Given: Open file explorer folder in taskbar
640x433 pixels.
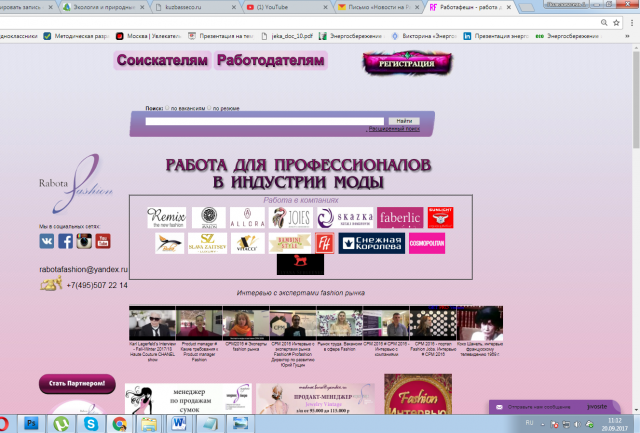Looking at the screenshot, I should click(149, 424).
